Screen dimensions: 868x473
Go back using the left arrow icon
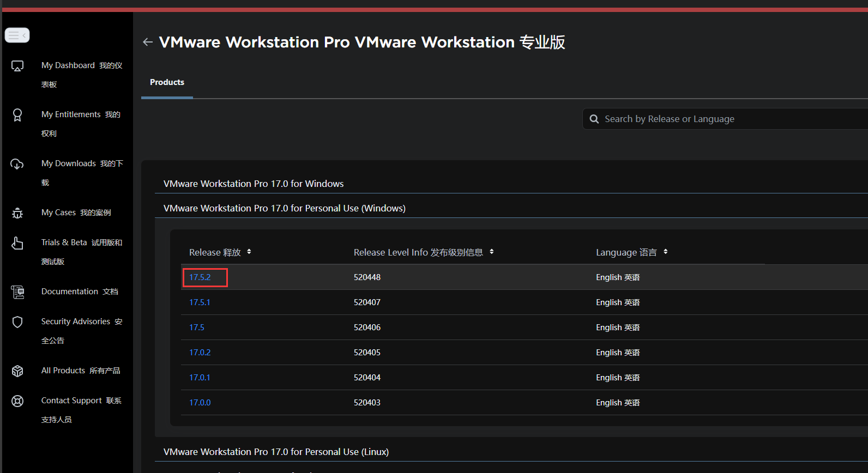pos(147,42)
